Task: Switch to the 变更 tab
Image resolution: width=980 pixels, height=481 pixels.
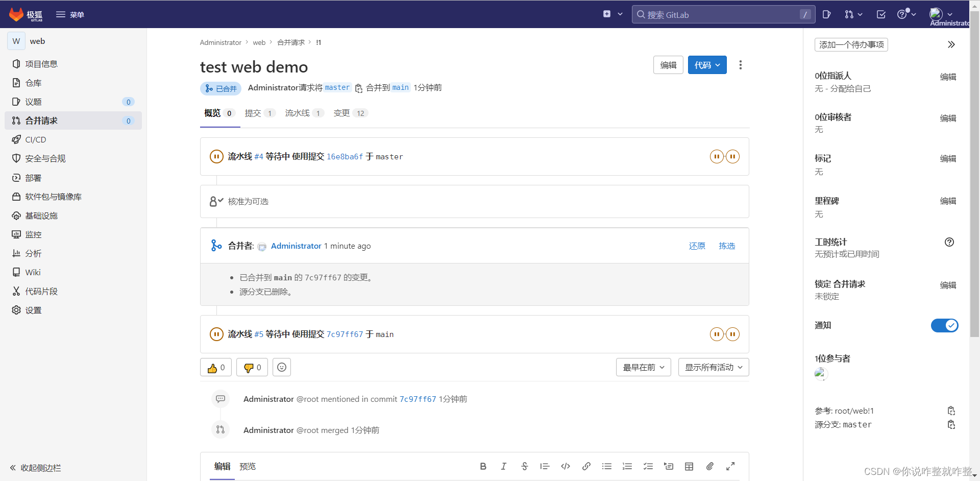Action: click(x=351, y=113)
